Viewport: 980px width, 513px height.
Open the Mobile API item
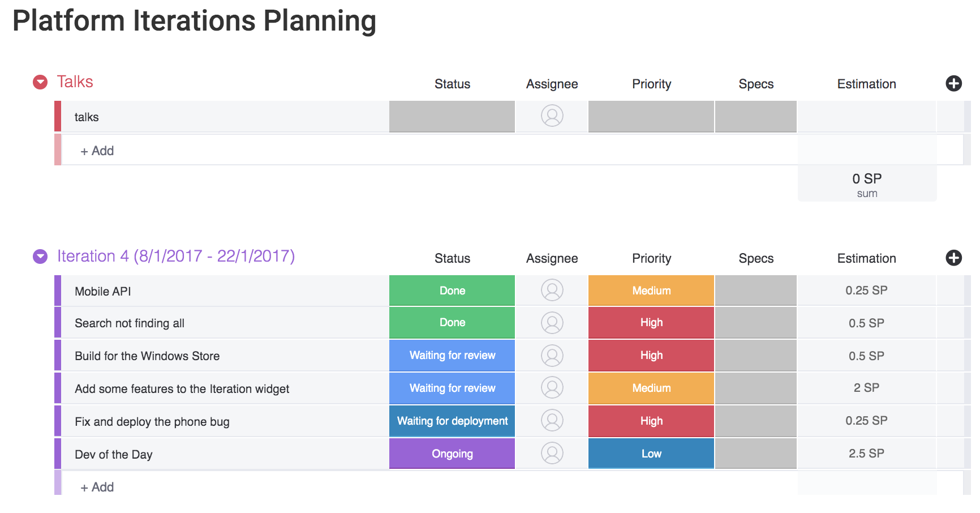103,292
